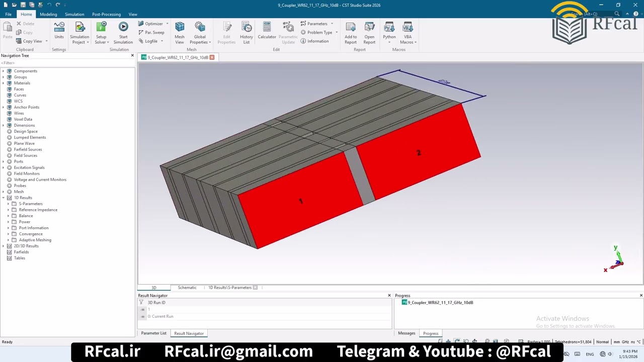
Task: Open the Optimizer dropdown arrow
Action: [x=167, y=24]
